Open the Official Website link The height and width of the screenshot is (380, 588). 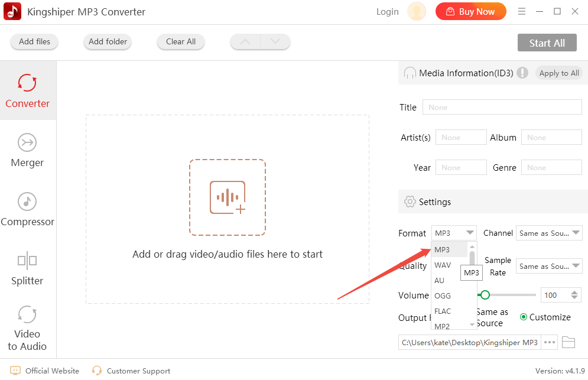click(x=52, y=371)
